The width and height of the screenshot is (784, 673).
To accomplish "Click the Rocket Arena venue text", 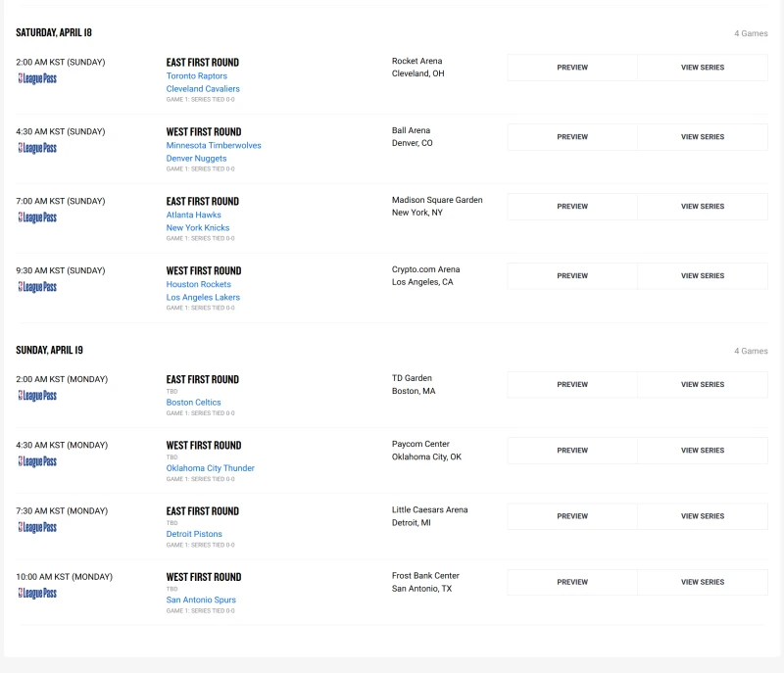I will point(417,61).
